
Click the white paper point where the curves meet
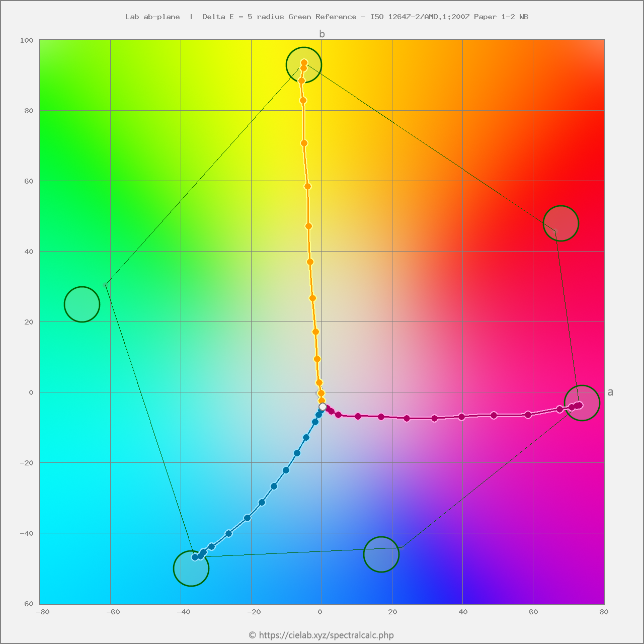[x=323, y=407]
